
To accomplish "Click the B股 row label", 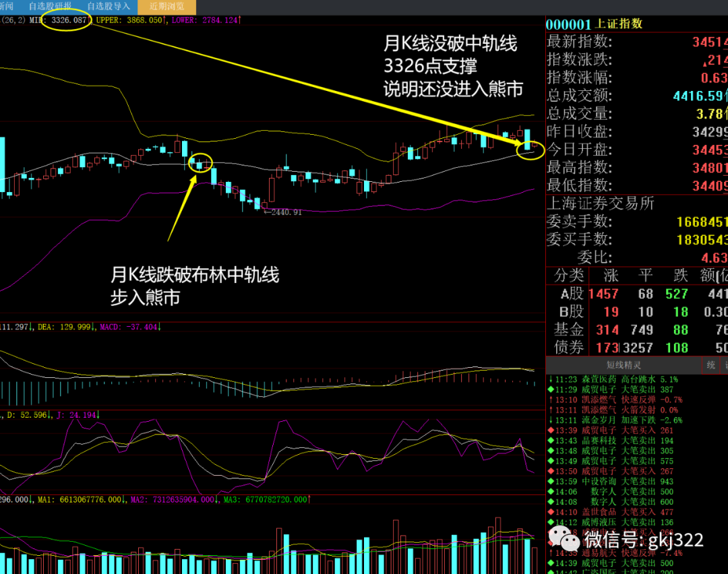I will pos(572,312).
